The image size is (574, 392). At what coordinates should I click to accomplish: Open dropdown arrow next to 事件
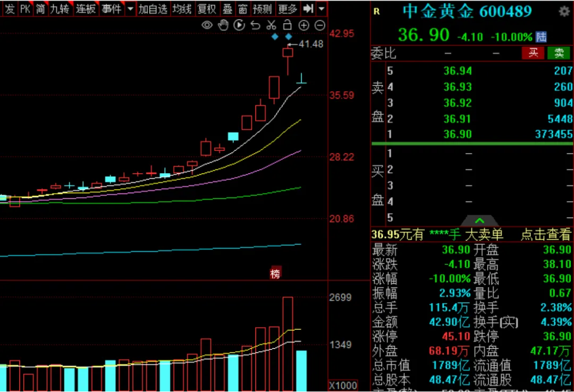point(130,8)
